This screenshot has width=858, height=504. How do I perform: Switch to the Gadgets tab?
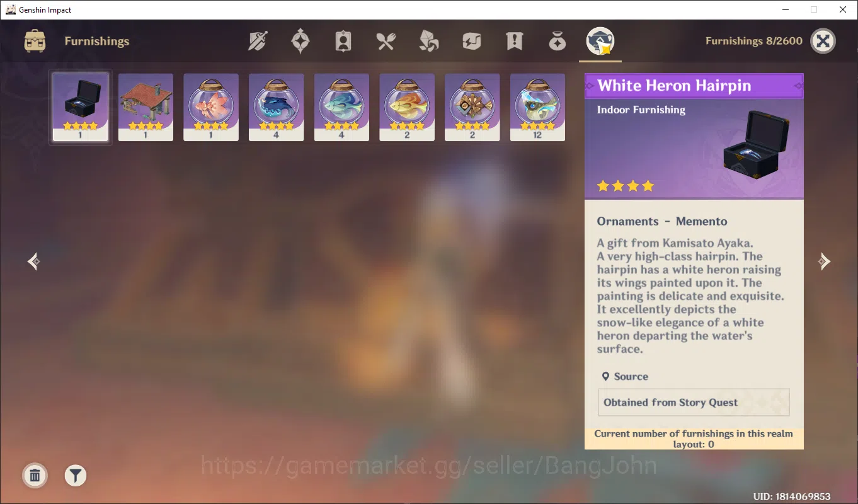(x=471, y=42)
